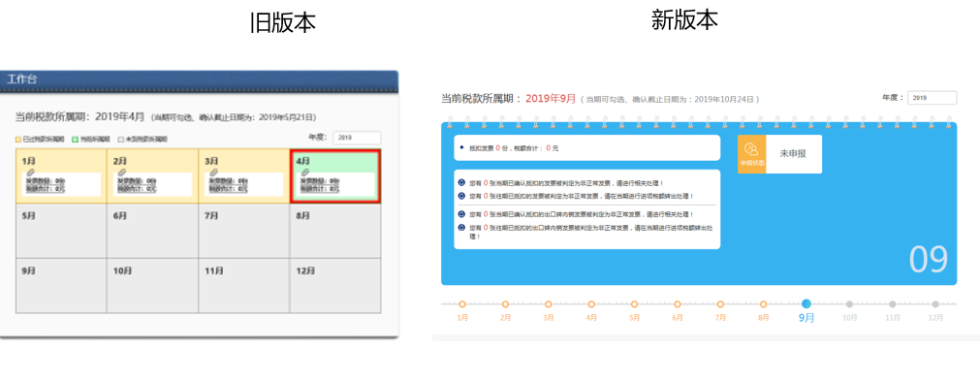This screenshot has height=380, width=980.
Task: Click the gray 10月 timeline marker
Action: [849, 304]
